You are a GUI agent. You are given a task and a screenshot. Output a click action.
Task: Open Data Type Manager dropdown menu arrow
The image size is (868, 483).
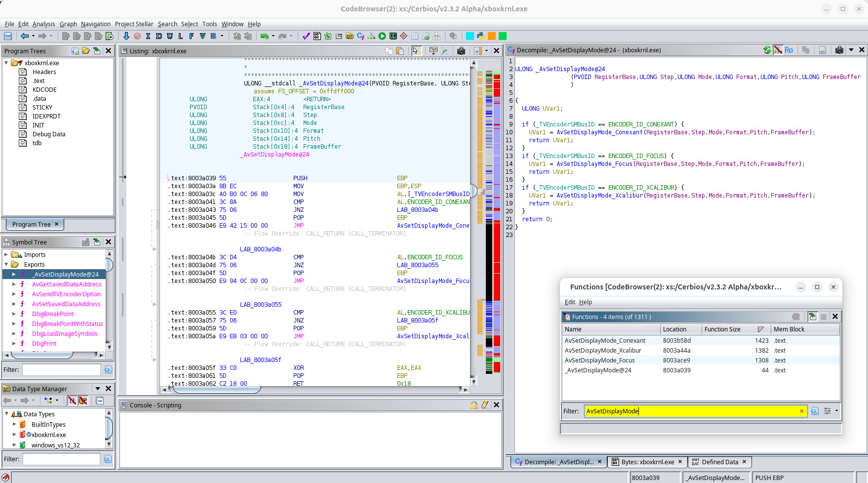98,389
